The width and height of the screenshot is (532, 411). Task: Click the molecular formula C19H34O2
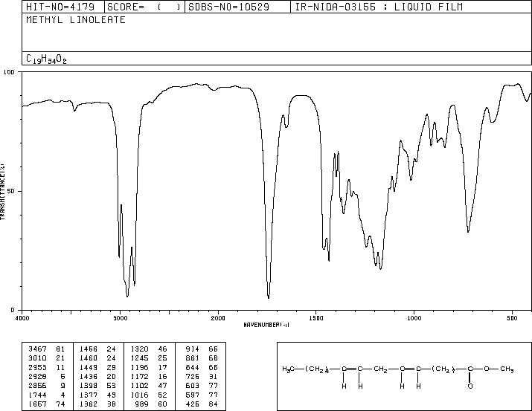point(46,59)
